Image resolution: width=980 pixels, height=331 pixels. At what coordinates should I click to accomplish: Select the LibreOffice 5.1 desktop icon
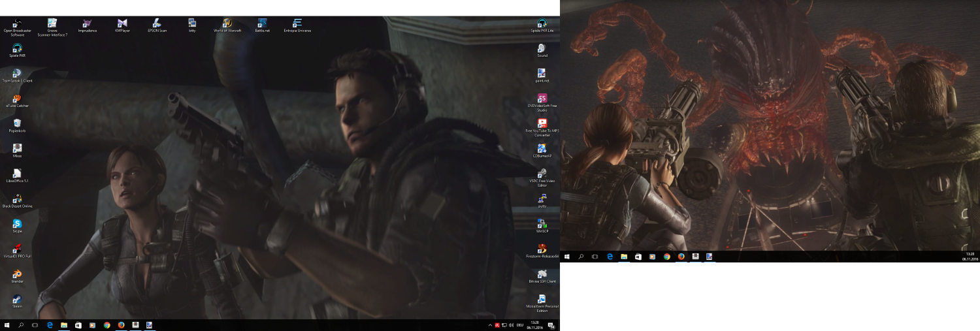tap(18, 174)
